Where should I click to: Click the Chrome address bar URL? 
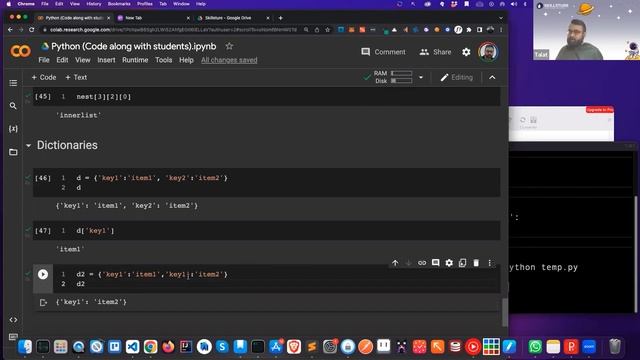(x=173, y=30)
